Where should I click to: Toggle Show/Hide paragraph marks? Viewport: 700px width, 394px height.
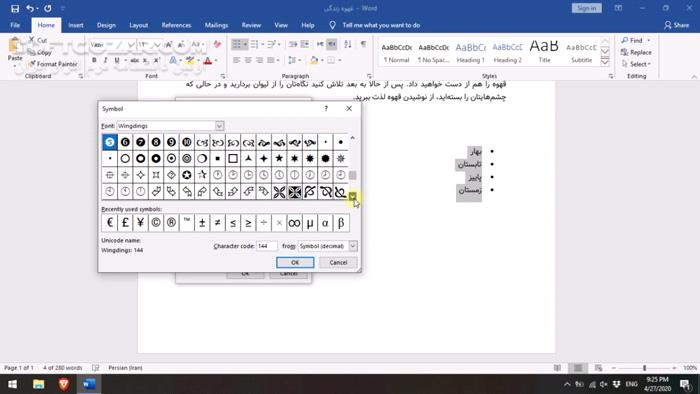(x=364, y=44)
